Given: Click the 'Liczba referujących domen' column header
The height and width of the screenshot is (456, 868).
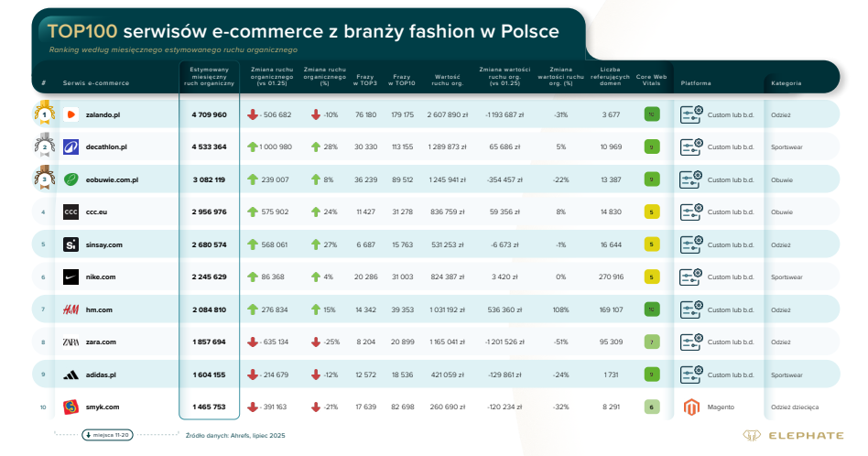Looking at the screenshot, I should pos(610,77).
